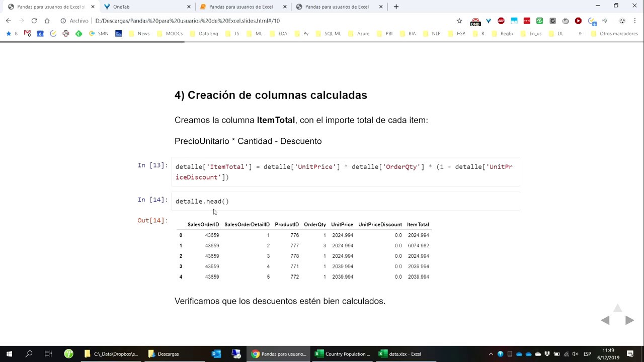Click code cell In [13]

pyautogui.click(x=345, y=172)
